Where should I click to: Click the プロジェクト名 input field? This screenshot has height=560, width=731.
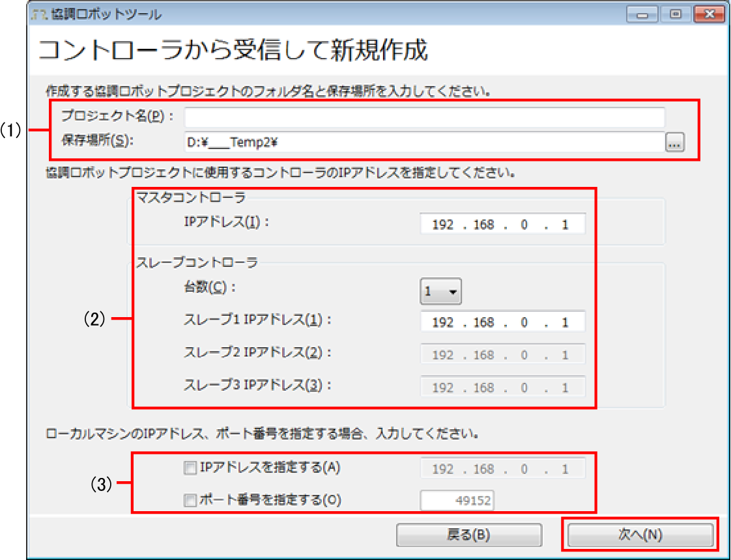tap(424, 117)
